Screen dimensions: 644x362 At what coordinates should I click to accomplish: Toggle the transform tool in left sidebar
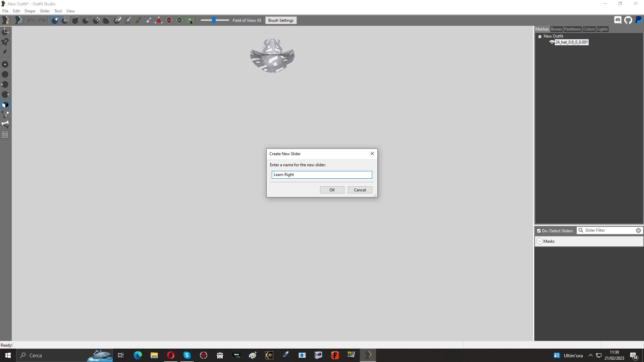click(x=5, y=32)
